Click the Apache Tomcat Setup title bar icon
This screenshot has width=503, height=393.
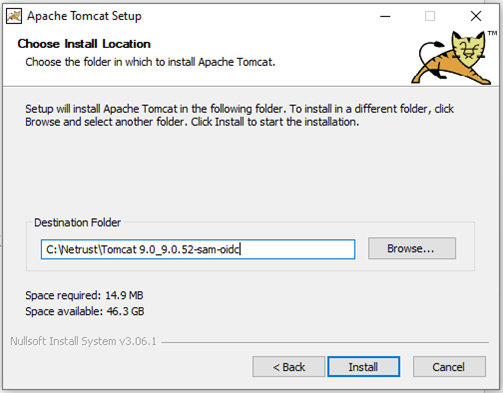(x=14, y=16)
